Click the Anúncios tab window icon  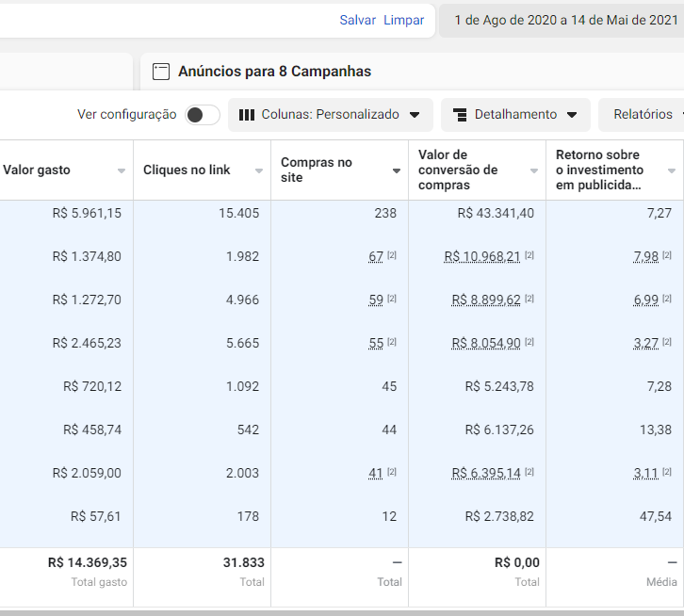pos(161,72)
